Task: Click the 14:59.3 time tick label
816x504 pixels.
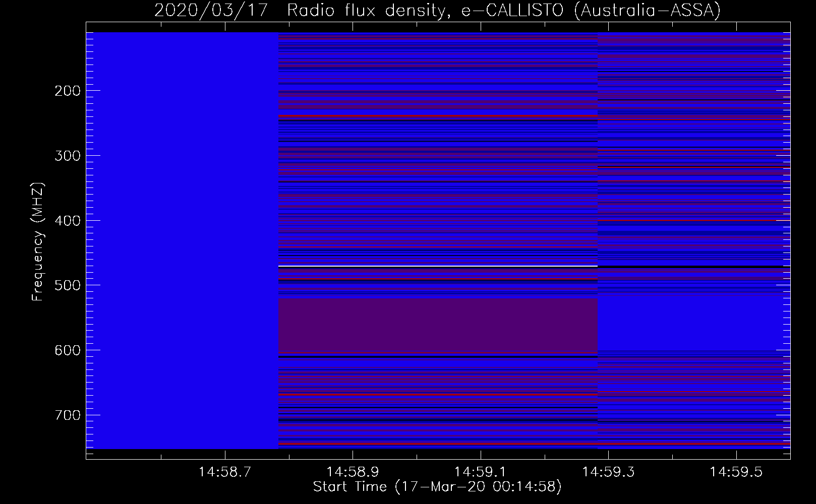Action: [608, 472]
